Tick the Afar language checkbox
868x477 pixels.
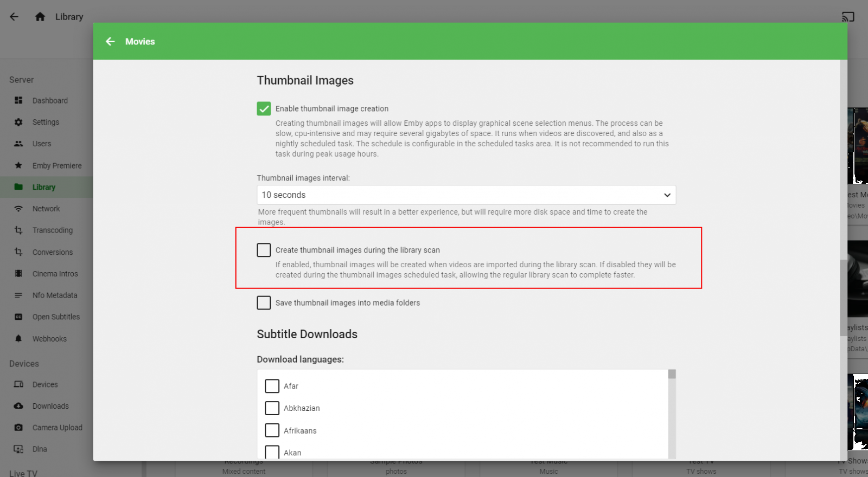coord(272,386)
